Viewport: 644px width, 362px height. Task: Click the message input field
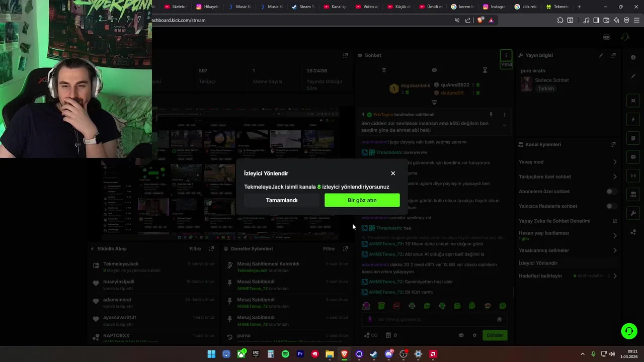[x=434, y=319]
